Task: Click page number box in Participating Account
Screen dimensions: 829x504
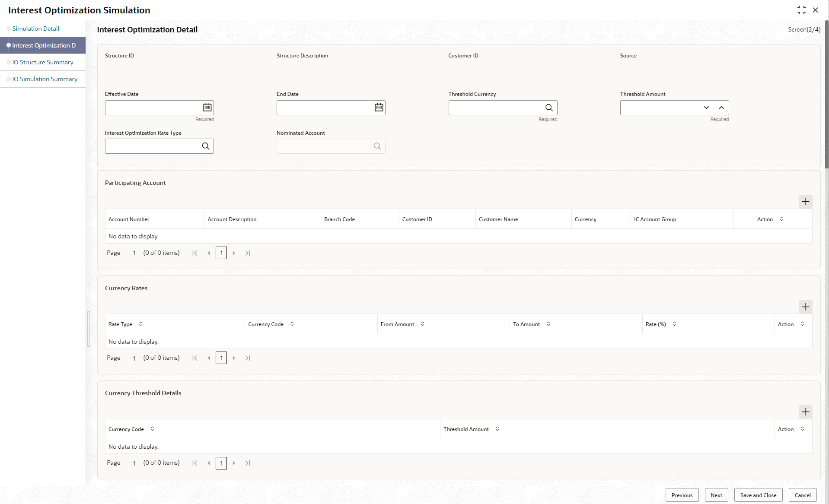Action: (221, 253)
